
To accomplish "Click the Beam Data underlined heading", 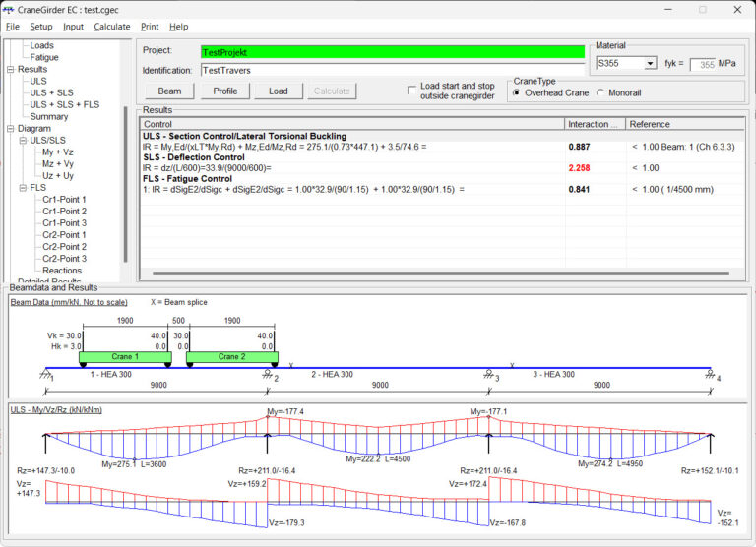I will click(69, 302).
